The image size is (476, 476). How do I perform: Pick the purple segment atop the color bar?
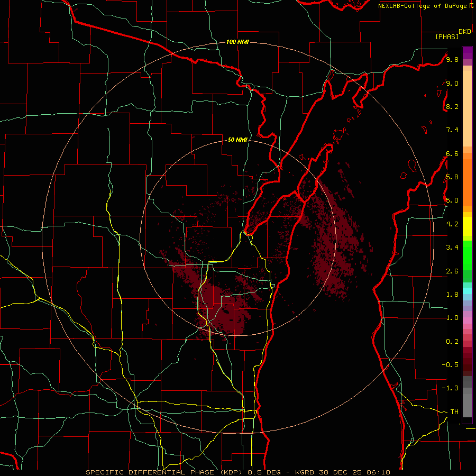click(x=467, y=53)
